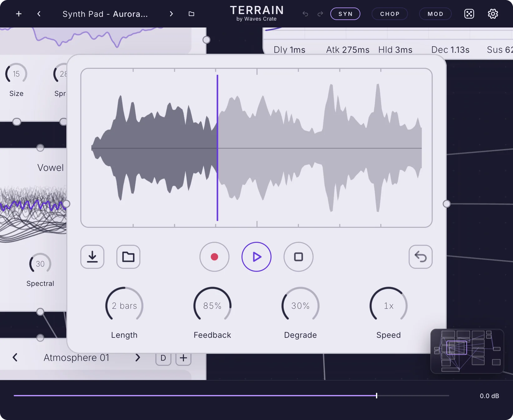Open the looper folder button
Viewport: 513px width, 420px height.
coord(128,257)
